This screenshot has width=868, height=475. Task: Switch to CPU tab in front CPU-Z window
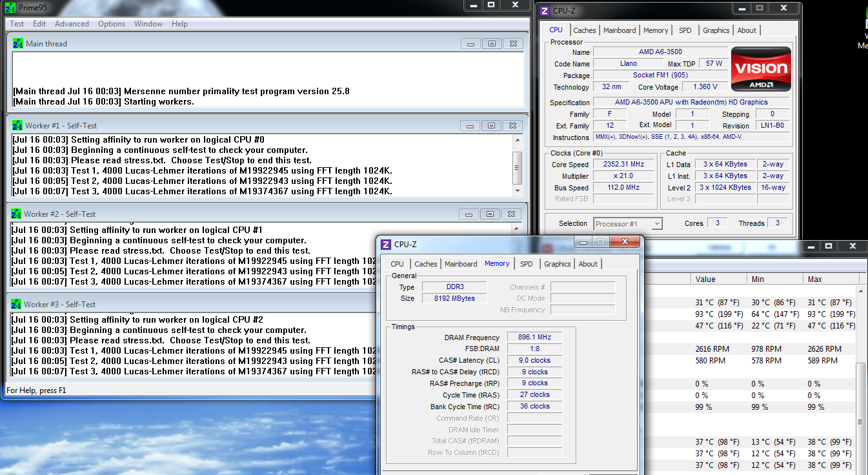click(x=397, y=264)
